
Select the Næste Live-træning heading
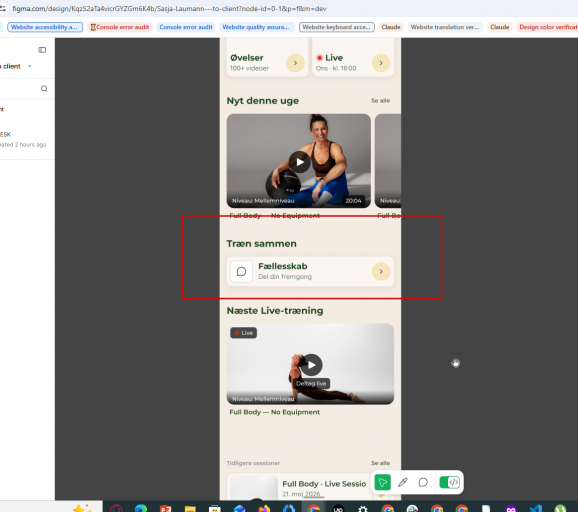pyautogui.click(x=275, y=311)
